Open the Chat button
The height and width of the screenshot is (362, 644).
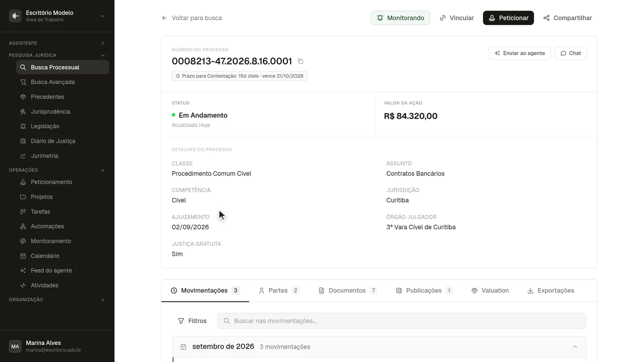tap(570, 53)
